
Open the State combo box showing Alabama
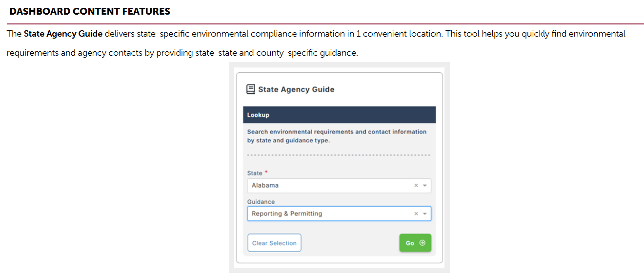coord(339,186)
